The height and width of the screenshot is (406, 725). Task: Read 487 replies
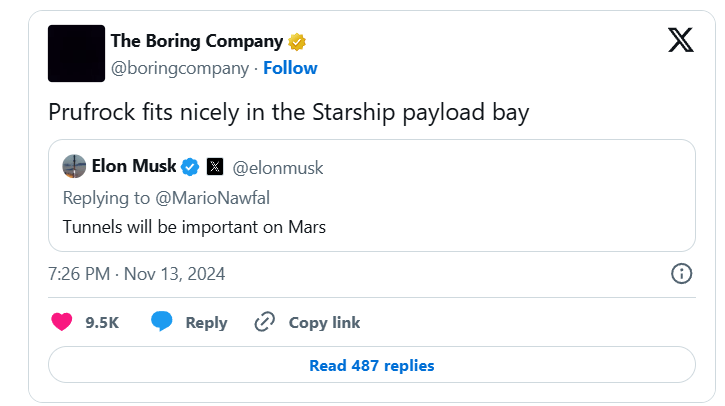point(371,365)
